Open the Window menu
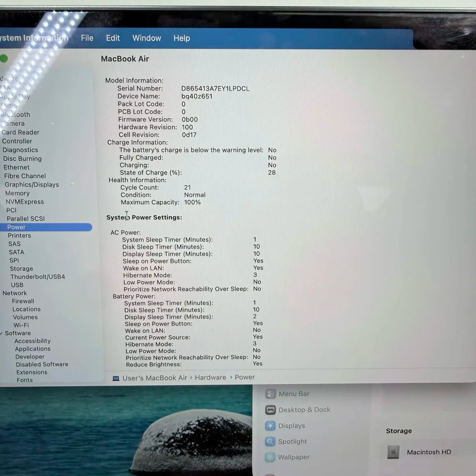476x476 pixels. (x=146, y=38)
